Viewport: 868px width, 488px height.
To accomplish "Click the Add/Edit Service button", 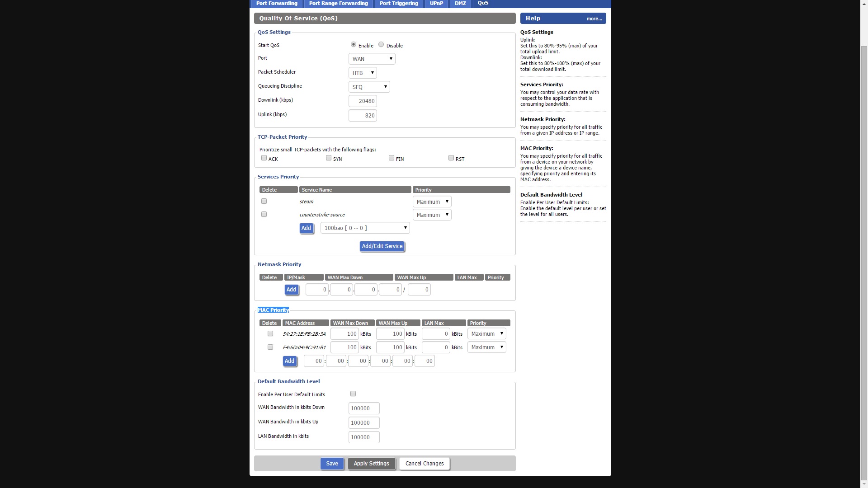I will pos(382,246).
